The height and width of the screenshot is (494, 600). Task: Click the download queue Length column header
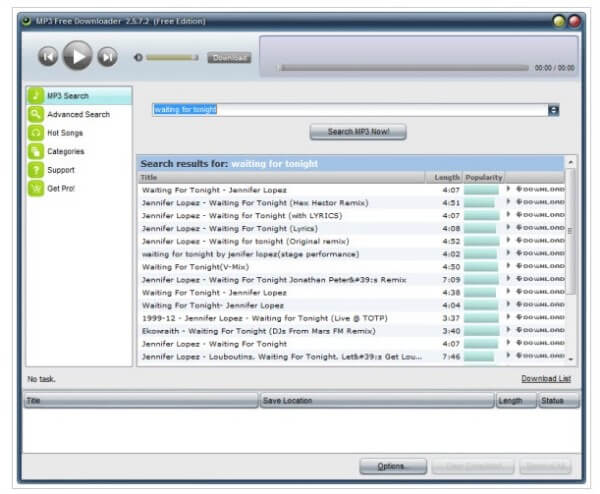pyautogui.click(x=516, y=401)
